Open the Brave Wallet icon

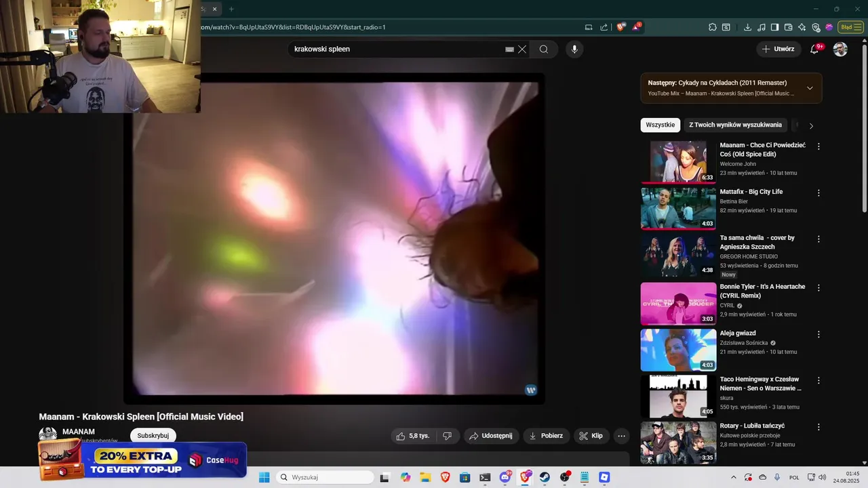788,27
